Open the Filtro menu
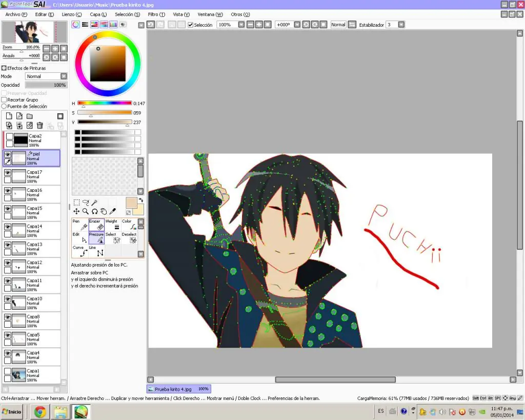The width and height of the screenshot is (525, 420). [x=156, y=14]
